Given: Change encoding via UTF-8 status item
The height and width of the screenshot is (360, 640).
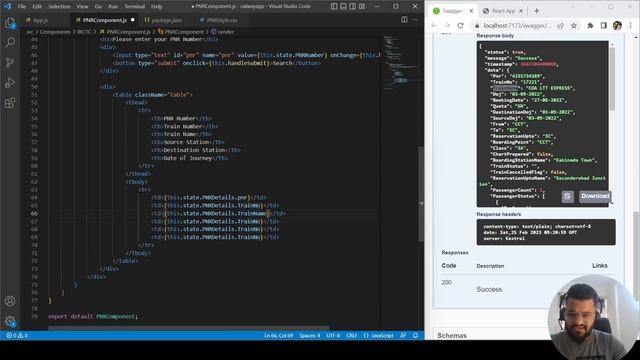Looking at the screenshot, I should pos(333,336).
